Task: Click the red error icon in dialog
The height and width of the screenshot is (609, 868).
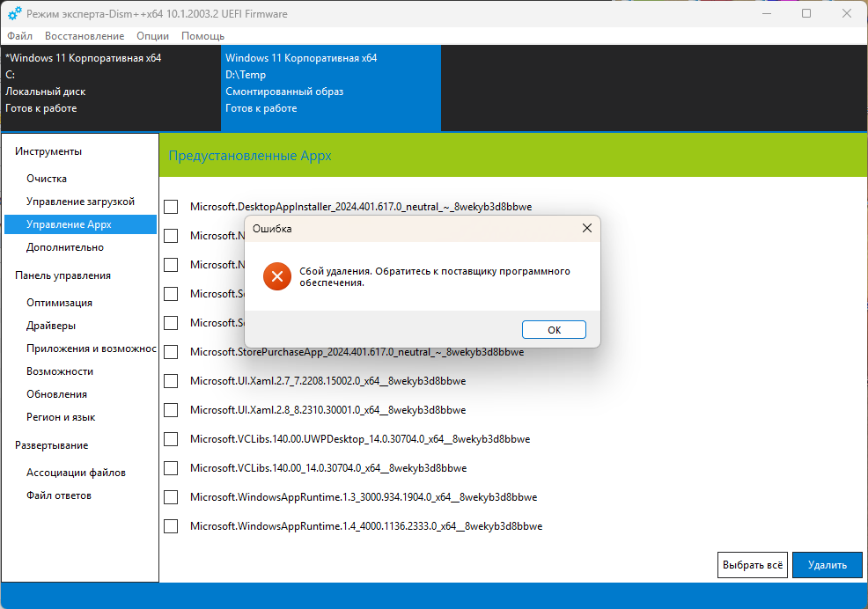Action: 277,276
